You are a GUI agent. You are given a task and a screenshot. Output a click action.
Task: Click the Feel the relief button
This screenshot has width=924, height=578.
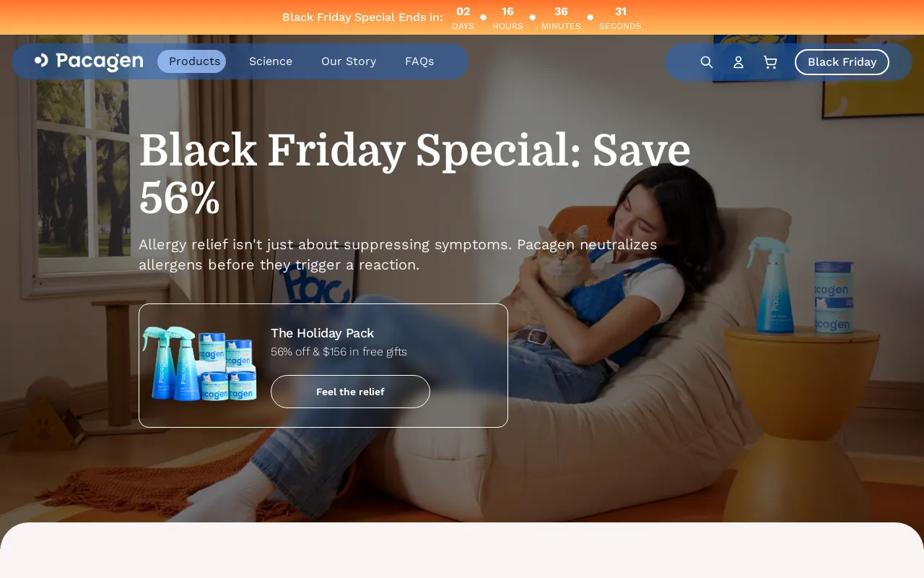[x=350, y=392]
